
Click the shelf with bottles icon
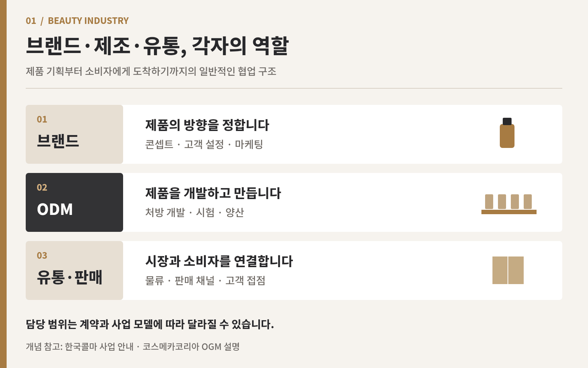tap(509, 204)
